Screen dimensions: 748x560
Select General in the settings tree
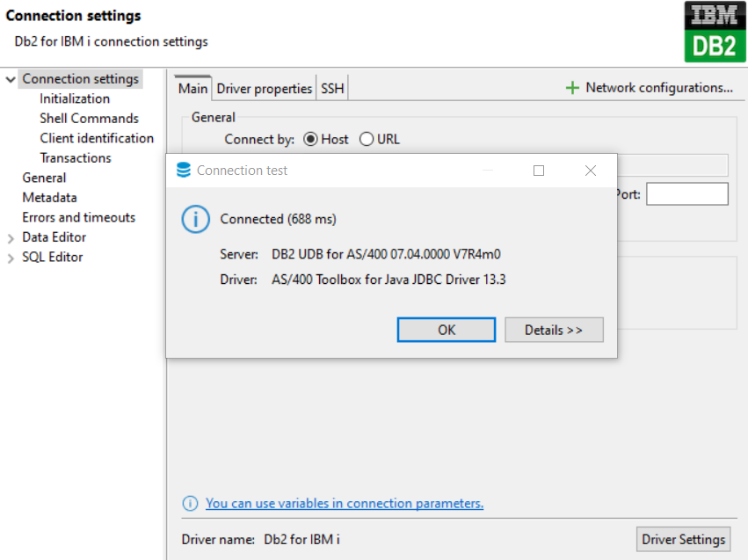pyautogui.click(x=44, y=178)
